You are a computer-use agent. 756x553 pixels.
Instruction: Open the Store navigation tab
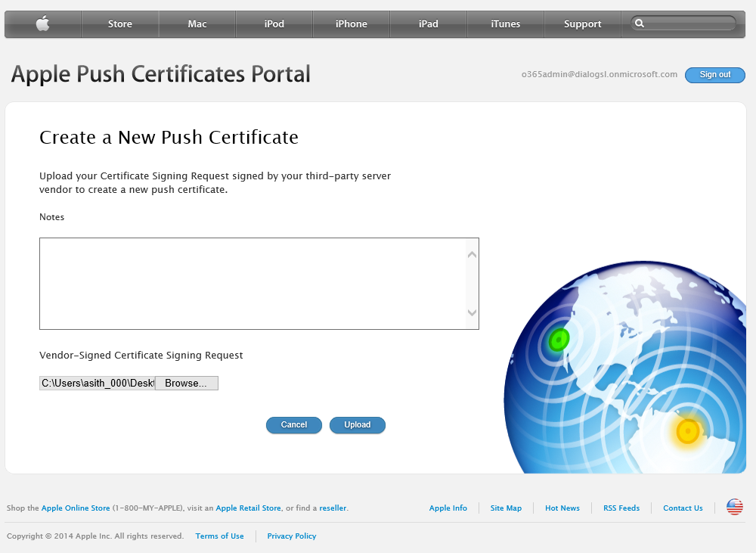pos(120,23)
